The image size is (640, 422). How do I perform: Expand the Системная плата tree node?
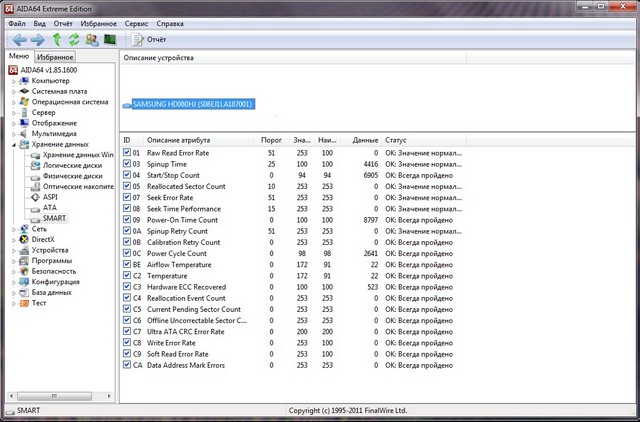click(x=13, y=92)
